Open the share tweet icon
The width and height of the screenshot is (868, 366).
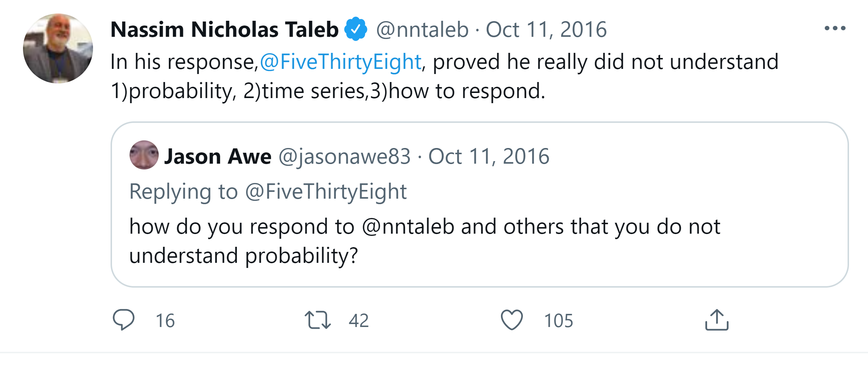click(x=717, y=320)
